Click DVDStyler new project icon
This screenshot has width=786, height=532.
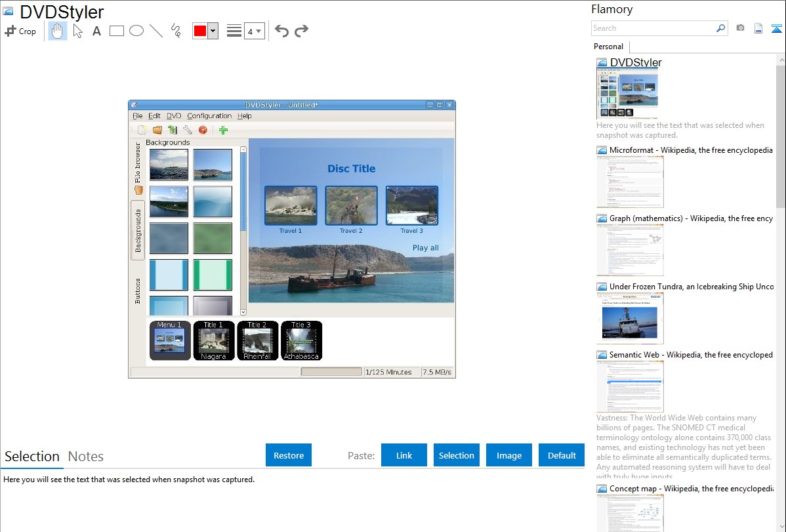pyautogui.click(x=142, y=131)
